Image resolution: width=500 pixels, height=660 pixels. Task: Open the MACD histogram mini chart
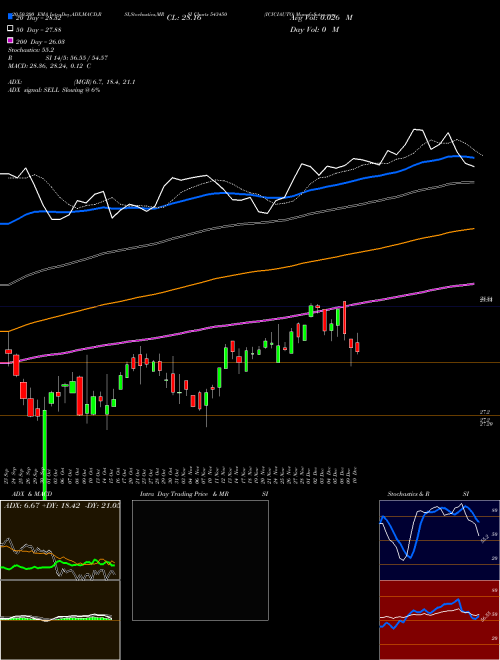tap(60, 620)
